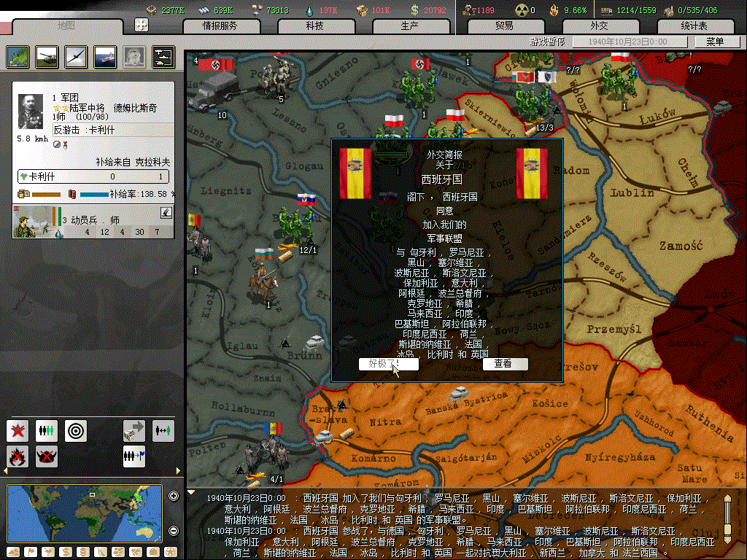This screenshot has height=560, width=747.
Task: Click the message log scrollbar
Action: [727, 519]
